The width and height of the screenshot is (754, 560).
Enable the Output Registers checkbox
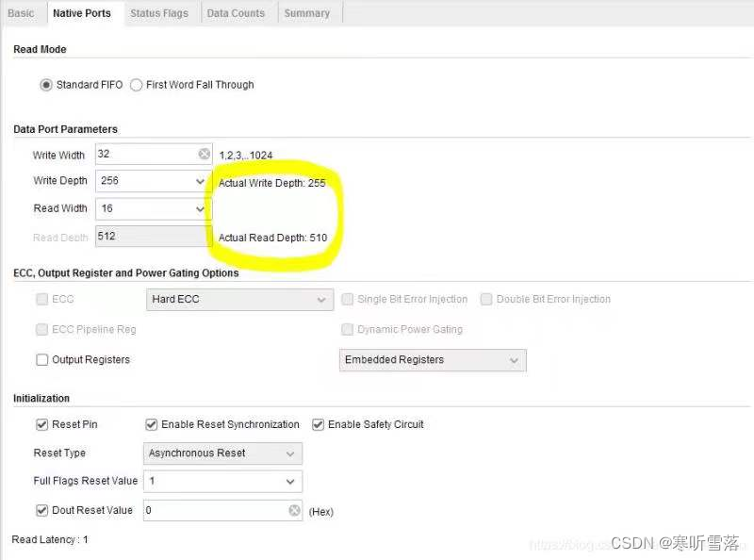(42, 360)
